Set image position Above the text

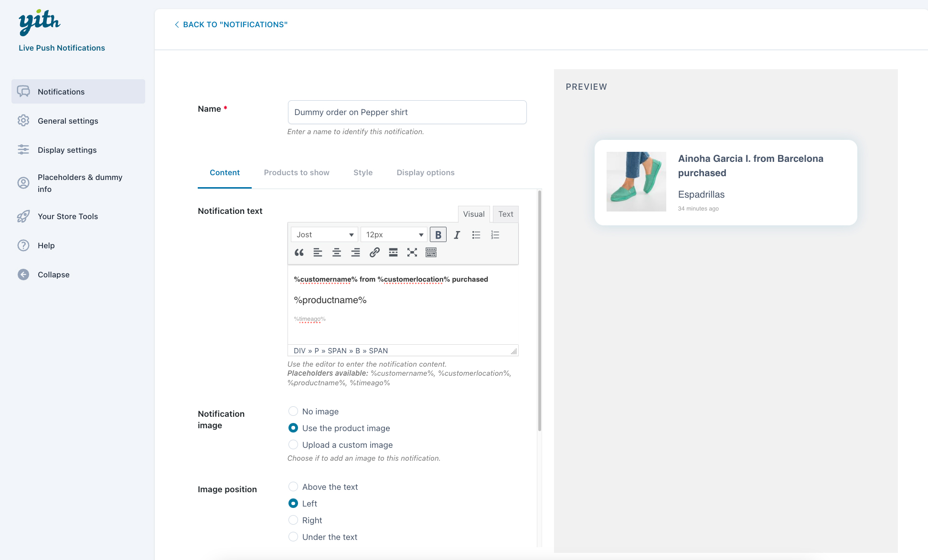click(x=293, y=486)
